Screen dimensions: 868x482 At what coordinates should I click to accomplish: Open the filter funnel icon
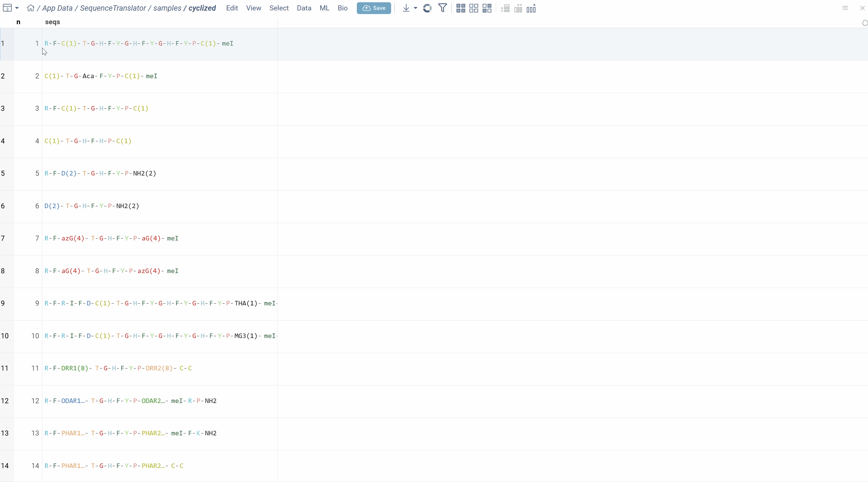pos(442,8)
